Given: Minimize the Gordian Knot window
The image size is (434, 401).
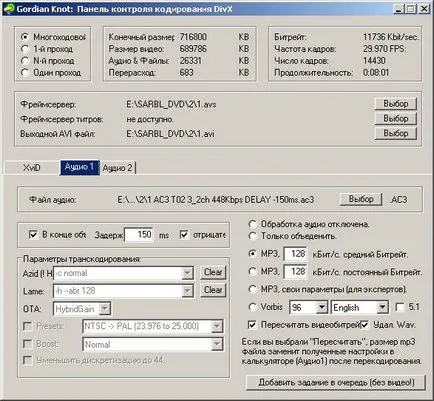Looking at the screenshot, I should 398,9.
